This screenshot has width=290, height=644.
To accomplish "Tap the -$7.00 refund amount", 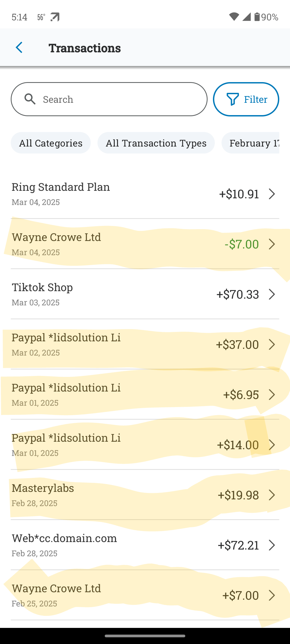I will [242, 244].
